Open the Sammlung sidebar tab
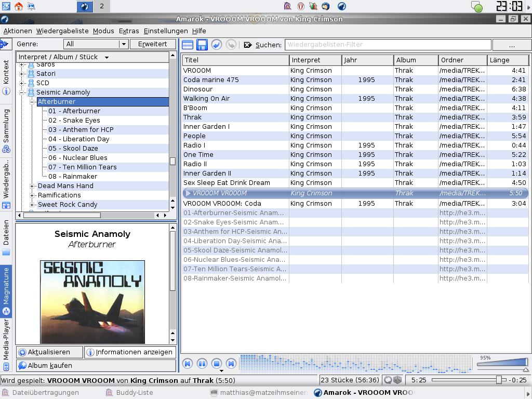Screen dimensions: 532x399 tap(6, 130)
